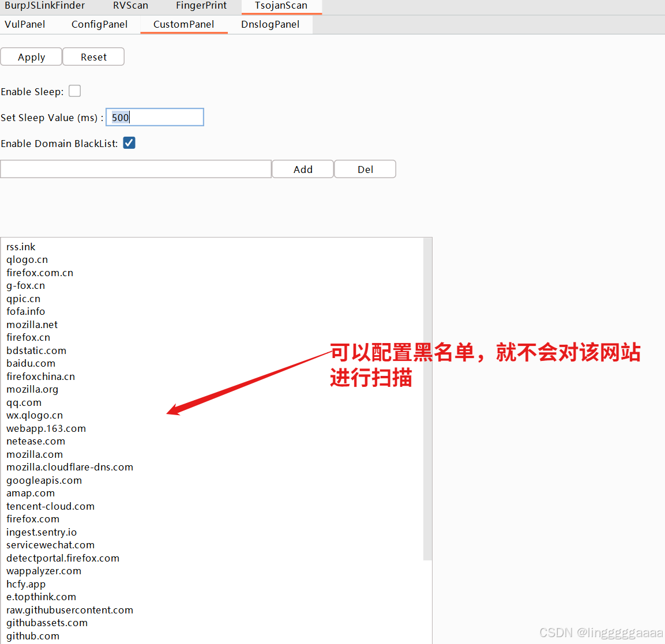Click the Set Sleep Value input field

pos(154,117)
